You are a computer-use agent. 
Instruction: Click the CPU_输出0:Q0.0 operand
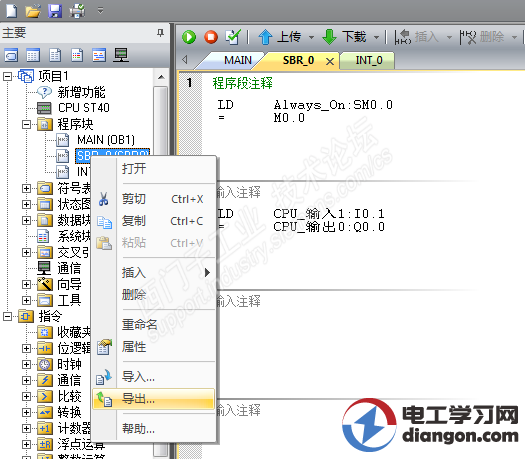pos(329,227)
